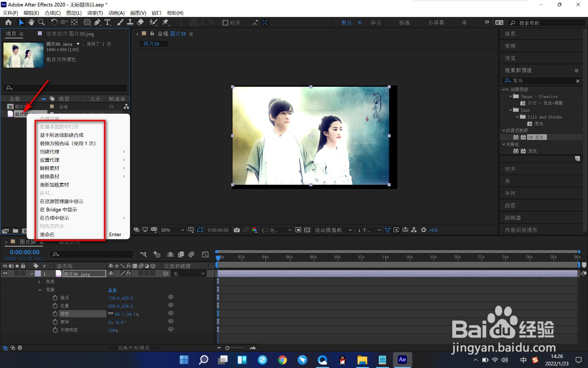Image resolution: width=588 pixels, height=368 pixels.
Task: Select the Zoom magnifier tool
Action: click(x=42, y=22)
